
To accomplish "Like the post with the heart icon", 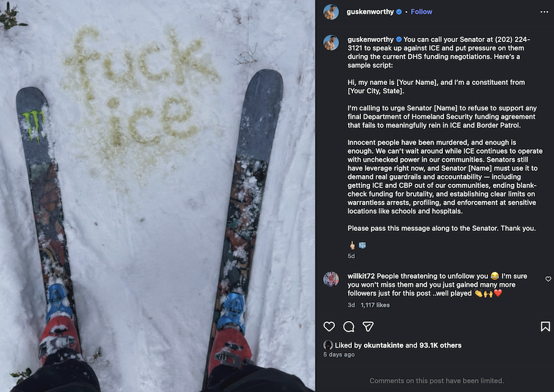I will click(x=329, y=326).
